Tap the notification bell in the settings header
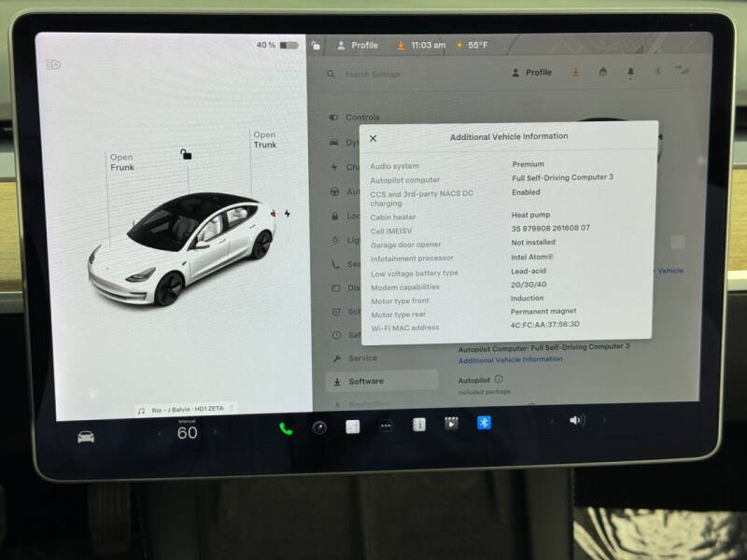 click(633, 72)
